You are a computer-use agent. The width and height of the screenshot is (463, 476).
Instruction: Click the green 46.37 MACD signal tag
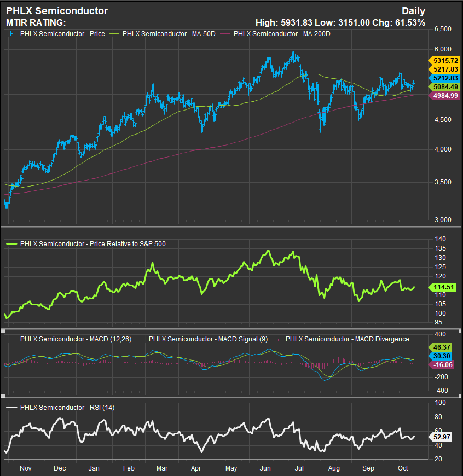pos(440,347)
